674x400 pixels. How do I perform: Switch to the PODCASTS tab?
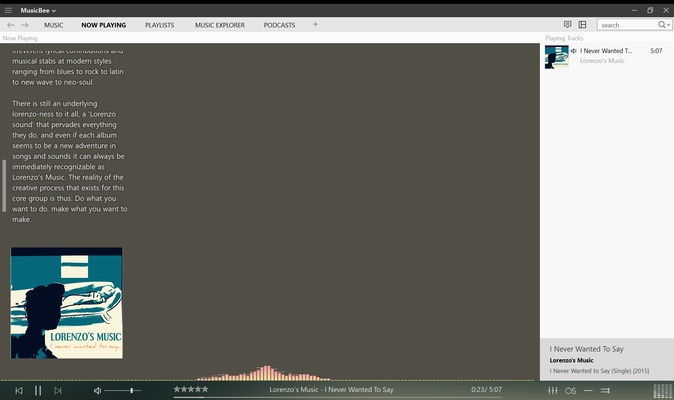(x=279, y=25)
